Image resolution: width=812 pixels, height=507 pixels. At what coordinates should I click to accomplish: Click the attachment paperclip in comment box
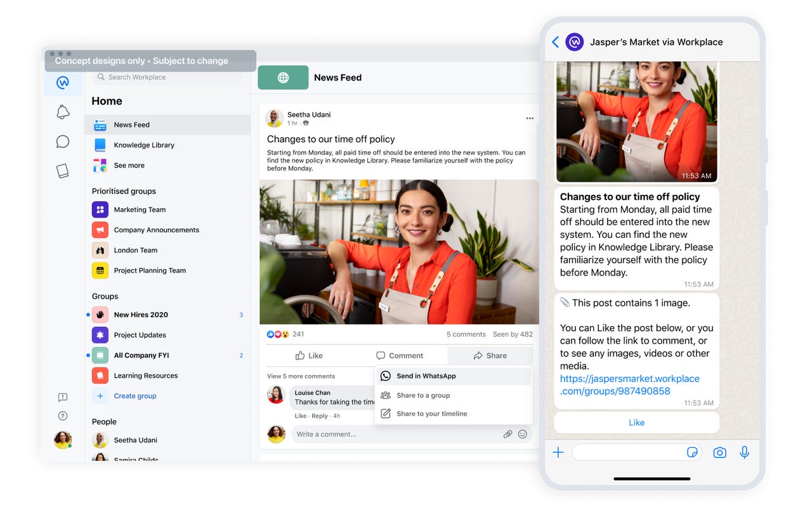pos(507,434)
